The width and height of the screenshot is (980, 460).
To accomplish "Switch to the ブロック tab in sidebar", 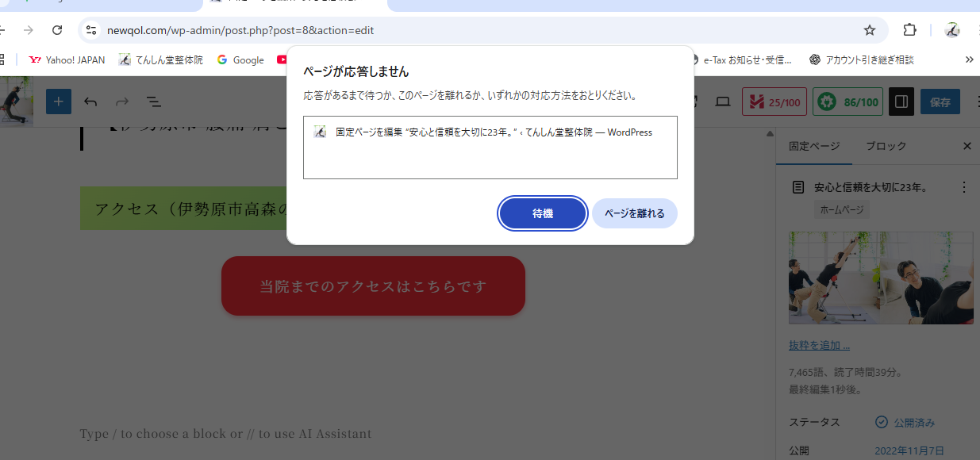I will point(886,146).
